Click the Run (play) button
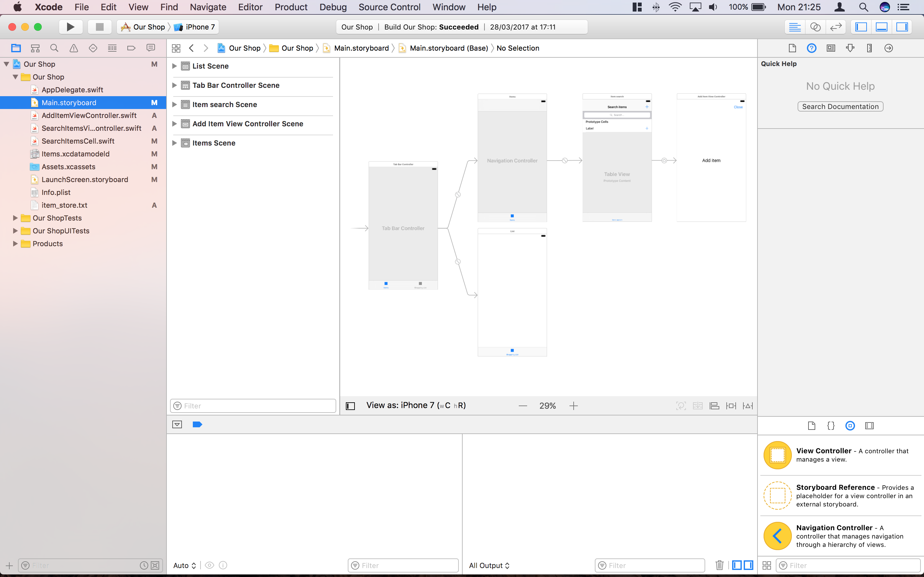The height and width of the screenshot is (577, 924). point(70,27)
